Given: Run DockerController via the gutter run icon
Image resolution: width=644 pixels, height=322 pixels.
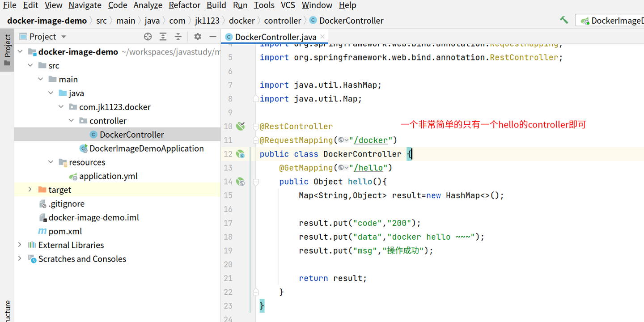Looking at the screenshot, I should pyautogui.click(x=241, y=126).
